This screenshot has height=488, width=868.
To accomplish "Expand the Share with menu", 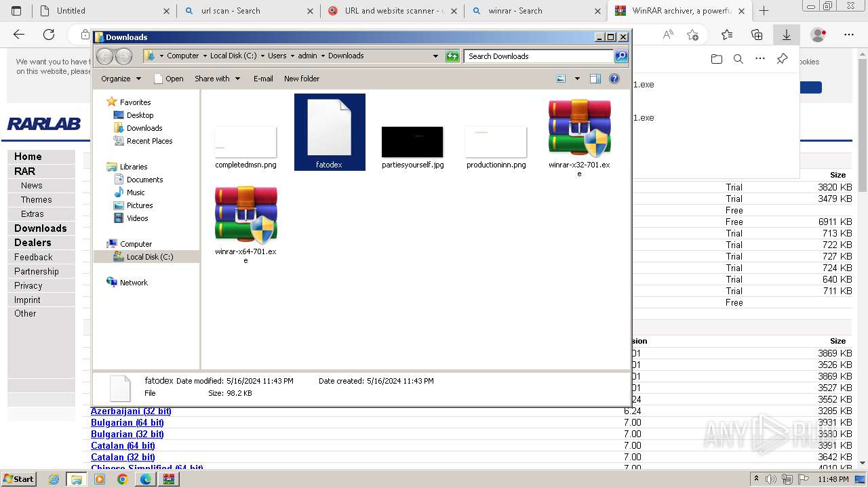I will 217,79.
